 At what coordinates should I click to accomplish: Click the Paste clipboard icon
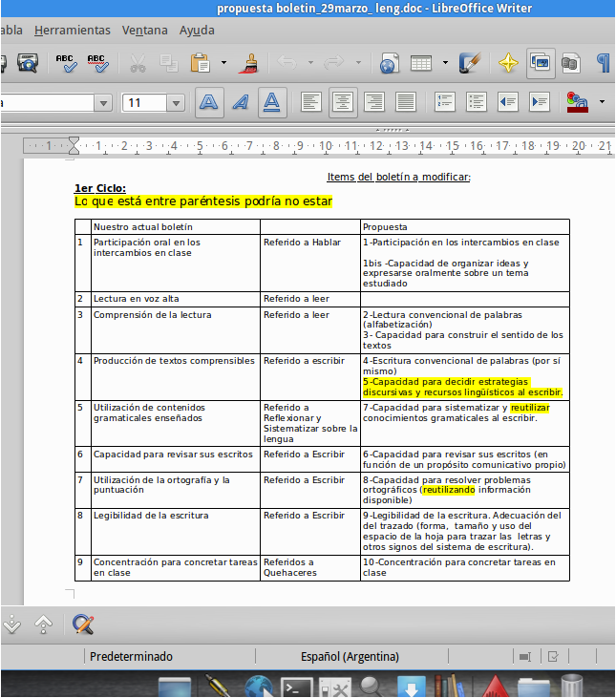(x=201, y=63)
